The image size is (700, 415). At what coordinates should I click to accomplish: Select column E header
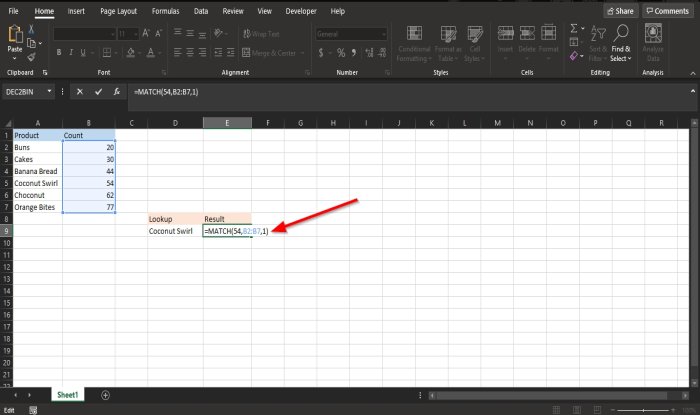click(x=227, y=123)
